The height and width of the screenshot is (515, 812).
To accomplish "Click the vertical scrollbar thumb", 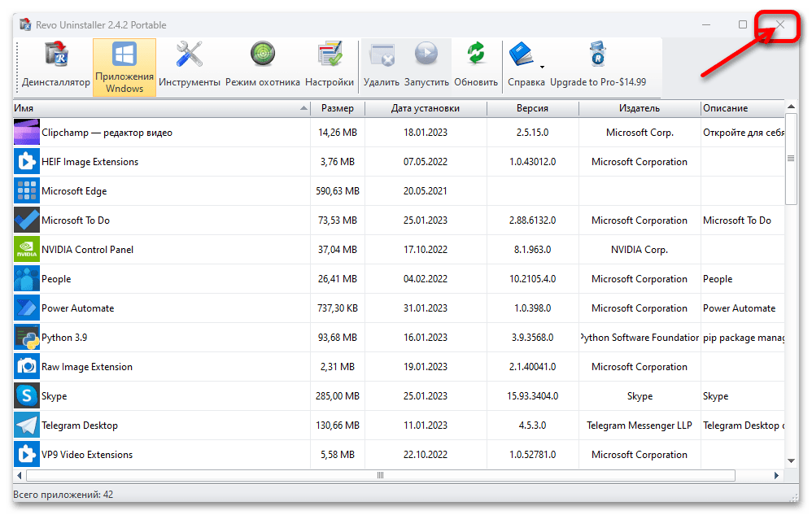I will tap(791, 159).
